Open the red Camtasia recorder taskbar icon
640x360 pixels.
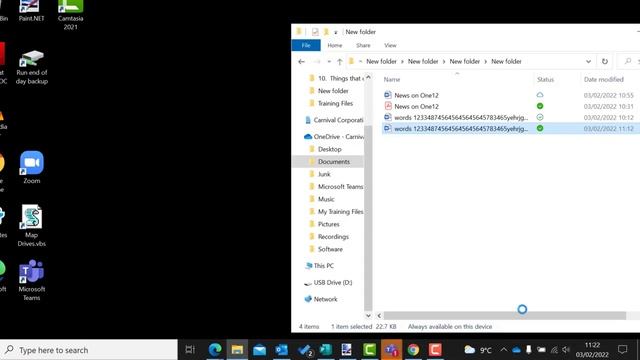pos(435,350)
